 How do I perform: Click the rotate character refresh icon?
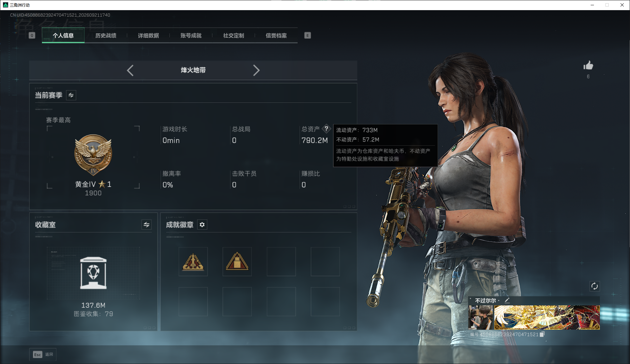pyautogui.click(x=594, y=286)
